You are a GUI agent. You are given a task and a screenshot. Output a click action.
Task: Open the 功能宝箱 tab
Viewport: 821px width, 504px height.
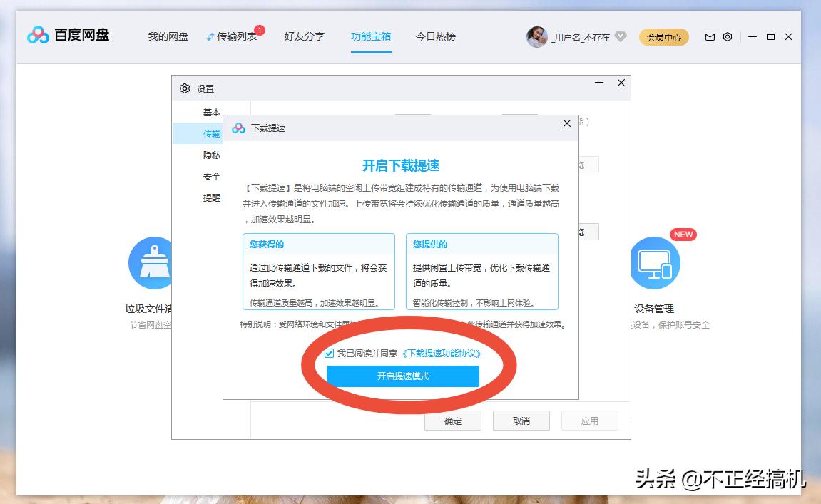click(371, 36)
